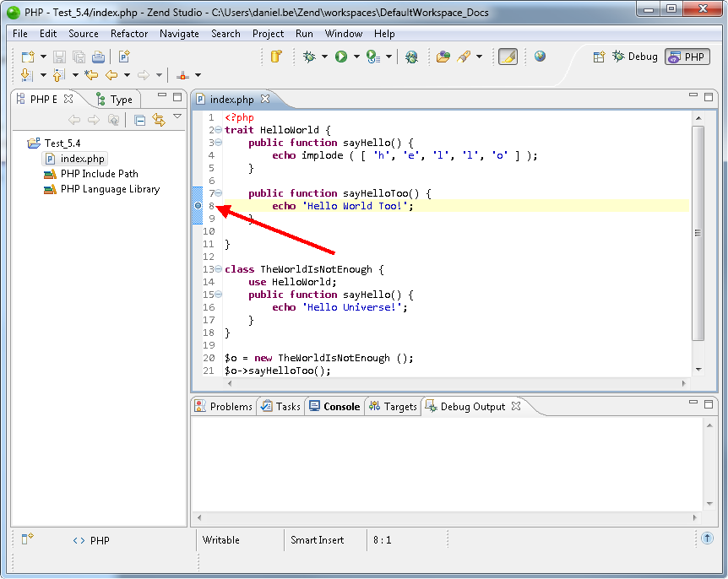
Task: Open the PHP Explorer view menu chevron
Action: click(177, 117)
